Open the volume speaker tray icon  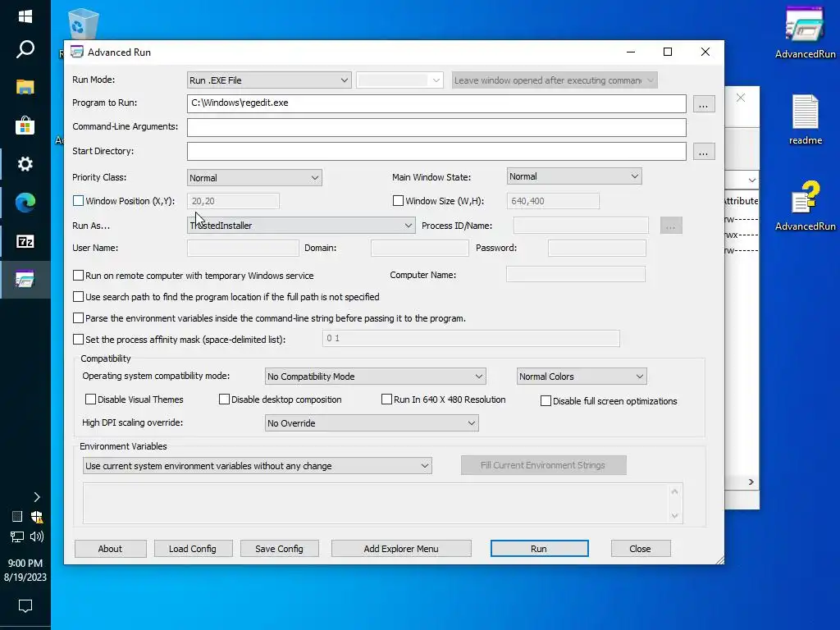[37, 536]
